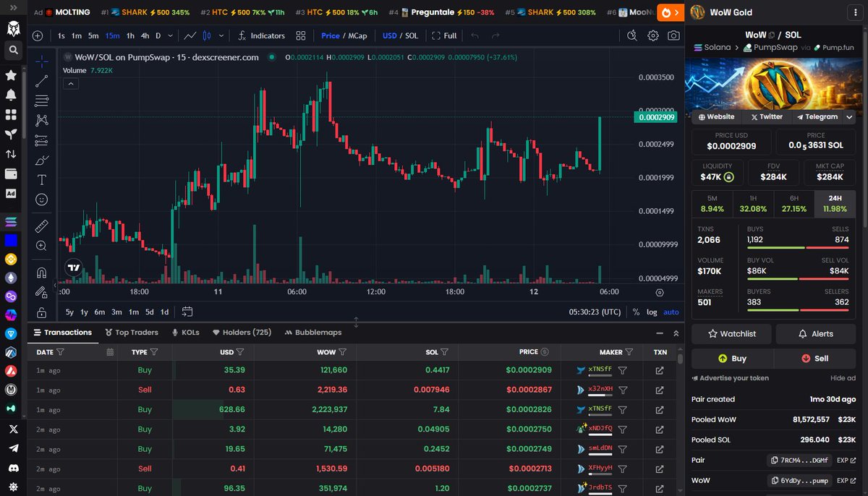
Task: Open the X (Twitter) icon in the sidebar
Action: (12, 429)
